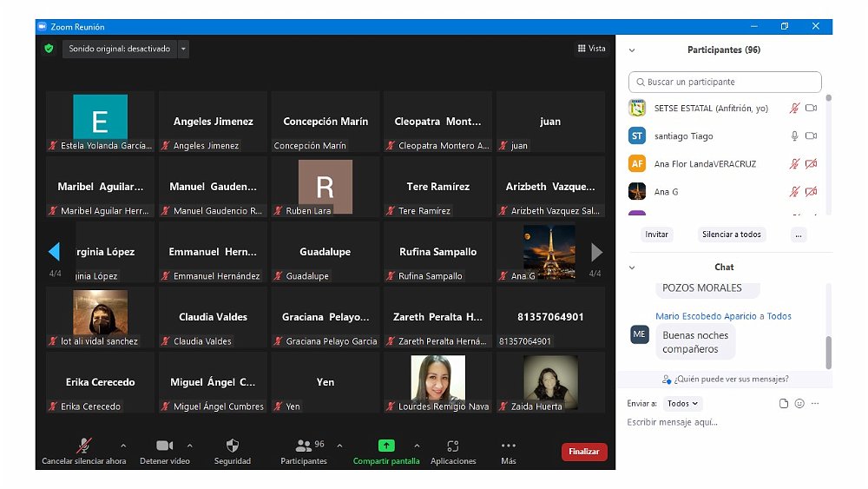Unmute microphone with Cancelar silenciar ahora
This screenshot has height=489, width=868.
pyautogui.click(x=84, y=446)
